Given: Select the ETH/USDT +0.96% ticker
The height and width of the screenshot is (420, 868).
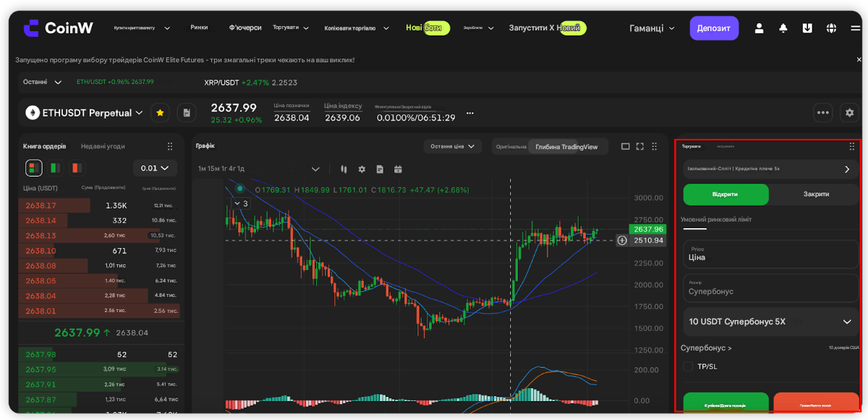Looking at the screenshot, I should click(x=115, y=82).
